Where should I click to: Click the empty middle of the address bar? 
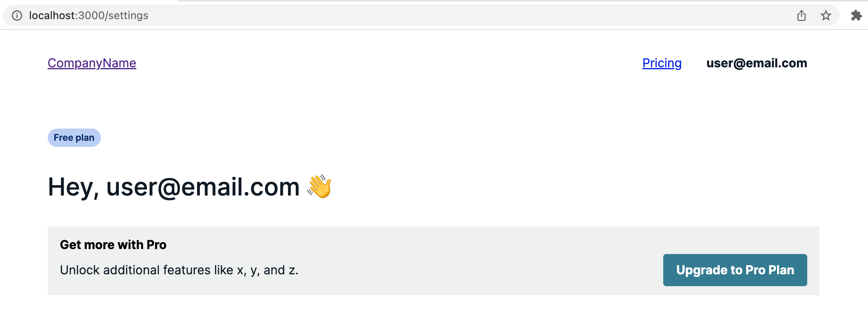coord(458,15)
